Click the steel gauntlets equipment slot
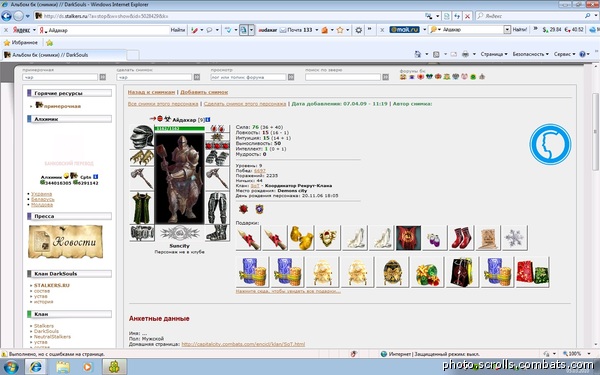600x375 pixels. 217,158
